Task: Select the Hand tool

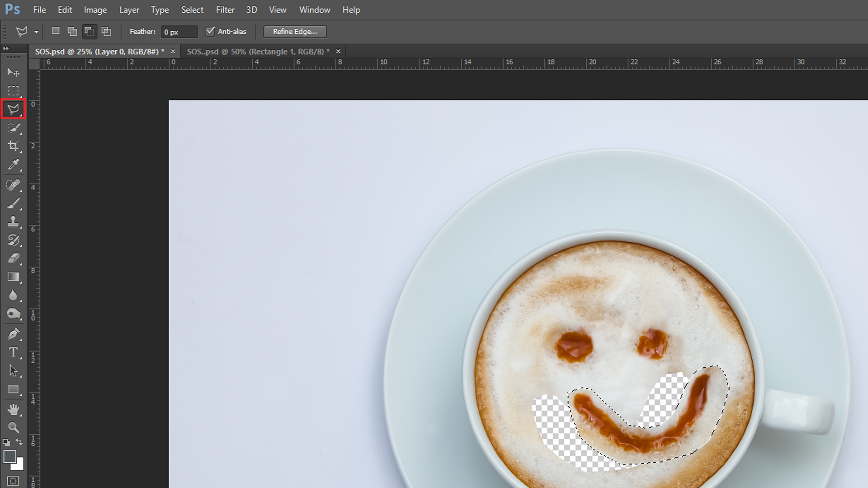Action: pyautogui.click(x=13, y=409)
